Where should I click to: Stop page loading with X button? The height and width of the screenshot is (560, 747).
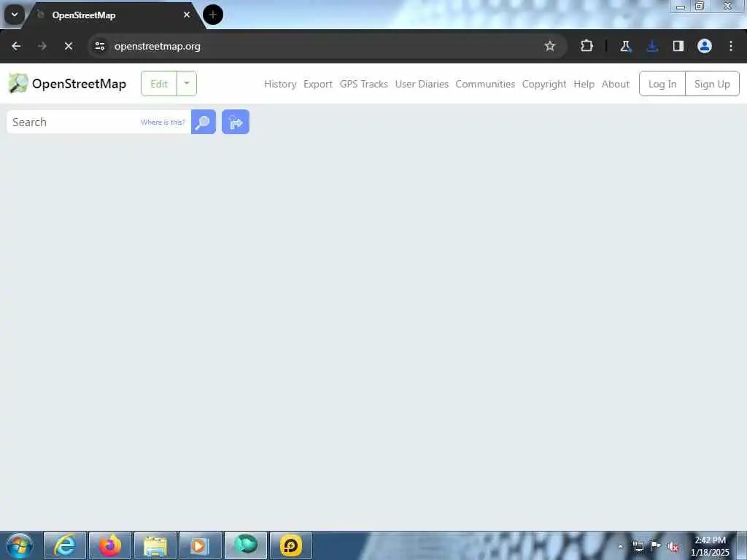tap(69, 46)
